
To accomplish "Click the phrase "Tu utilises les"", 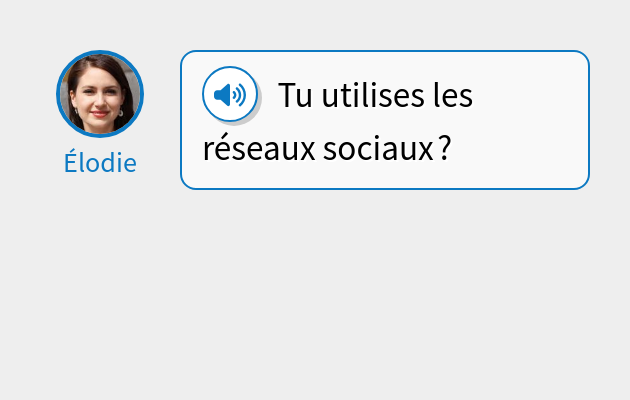I will point(375,97).
